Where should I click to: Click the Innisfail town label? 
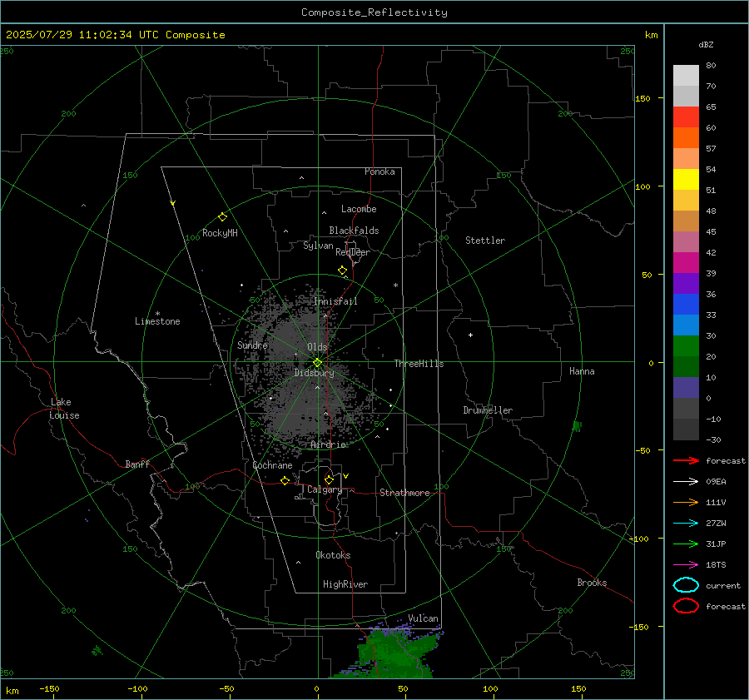tap(336, 301)
